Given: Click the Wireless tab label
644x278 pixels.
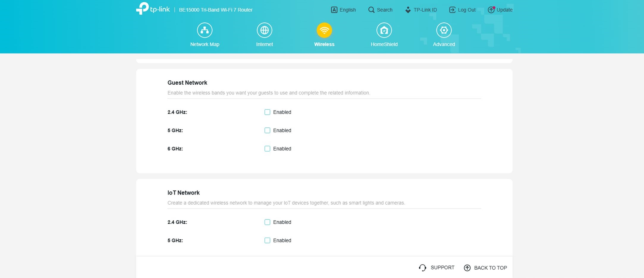Looking at the screenshot, I should click(324, 44).
